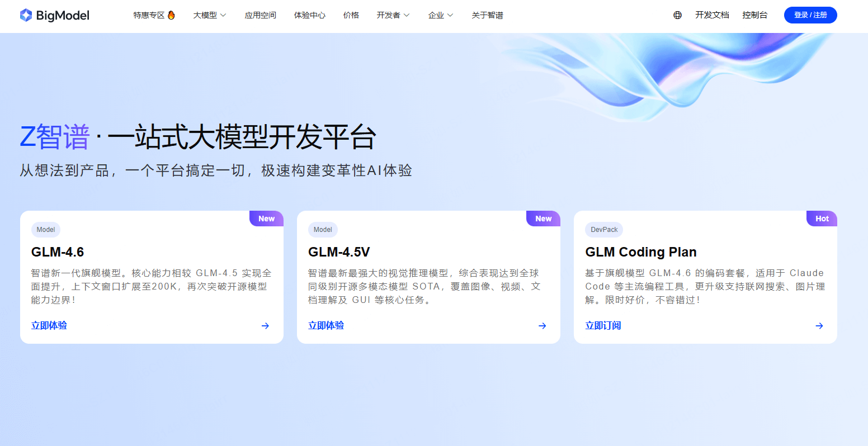
Task: Open the 应用空间 page
Action: [x=260, y=15]
